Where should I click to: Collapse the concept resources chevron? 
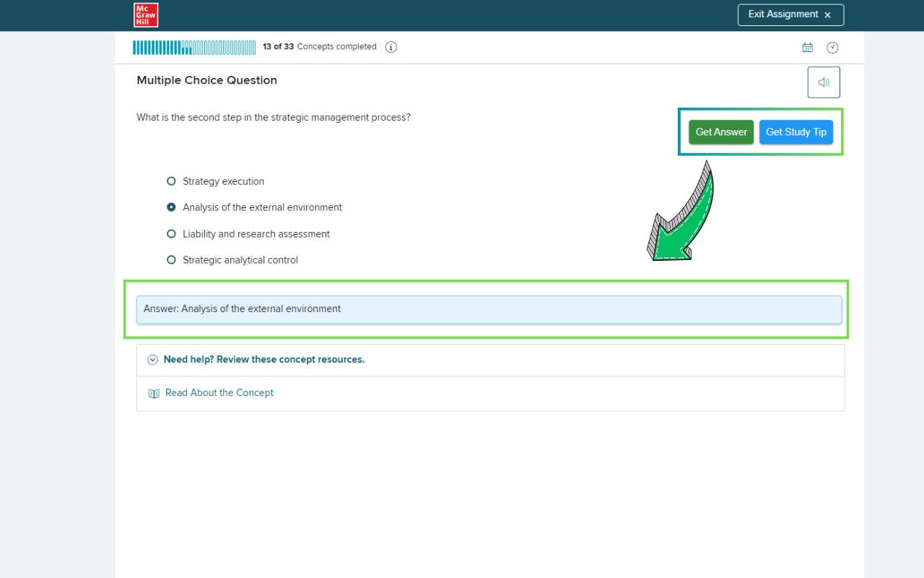click(152, 360)
